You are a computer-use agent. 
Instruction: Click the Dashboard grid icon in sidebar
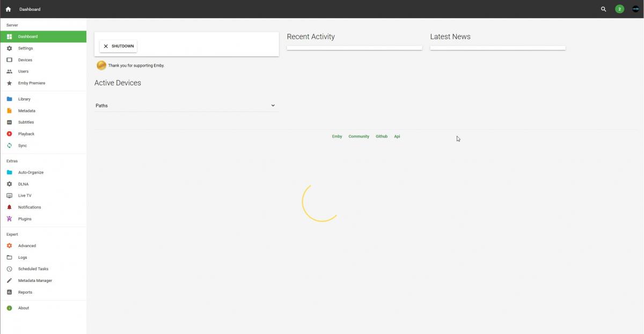[9, 37]
